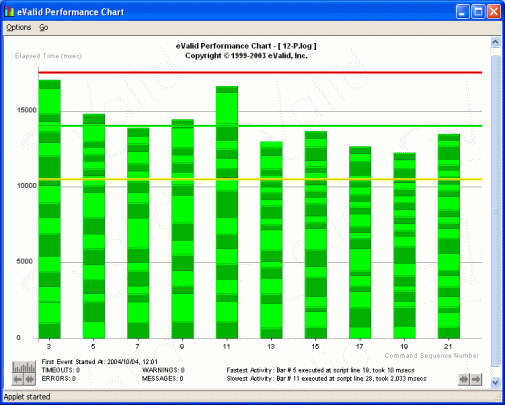Screen dimensions: 505x405
Task: Click the vertical scrollbar thumb
Action: click(x=495, y=210)
